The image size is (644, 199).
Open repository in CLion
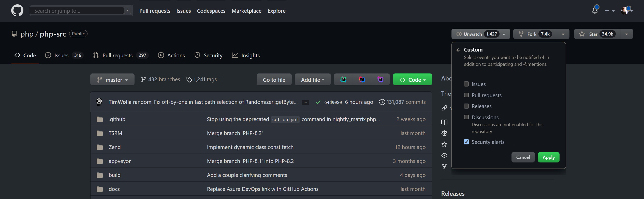click(x=343, y=79)
